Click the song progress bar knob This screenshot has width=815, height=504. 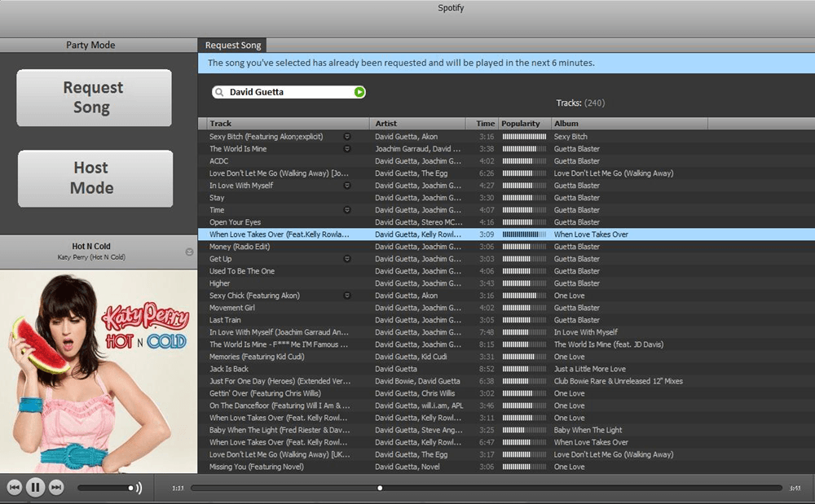[x=380, y=488]
